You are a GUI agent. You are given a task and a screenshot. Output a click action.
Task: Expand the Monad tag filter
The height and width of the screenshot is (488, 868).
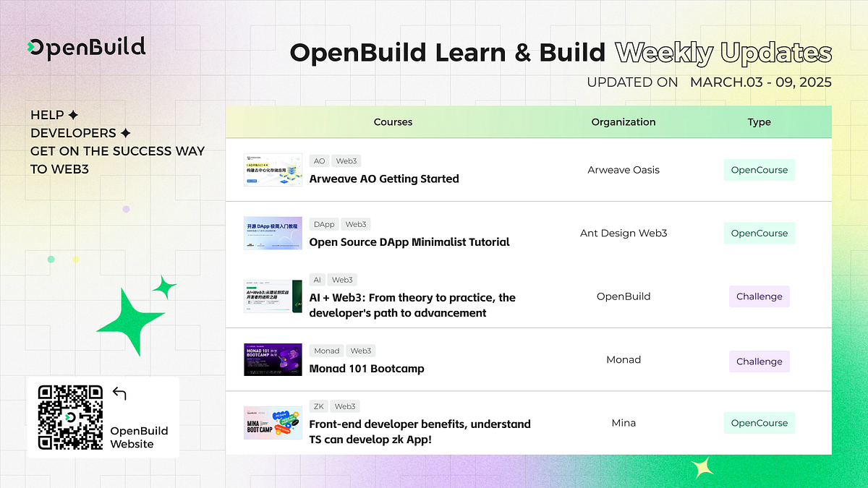coord(326,350)
